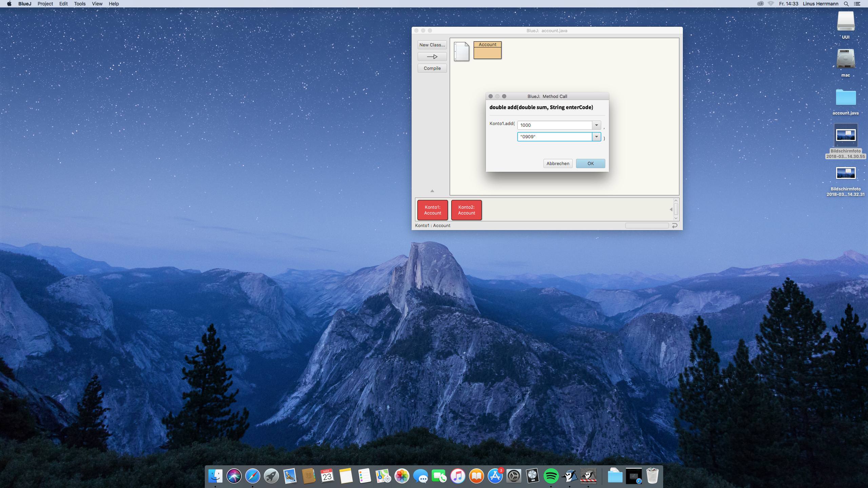
Task: Click the code pad return arrow icon
Action: (x=674, y=226)
